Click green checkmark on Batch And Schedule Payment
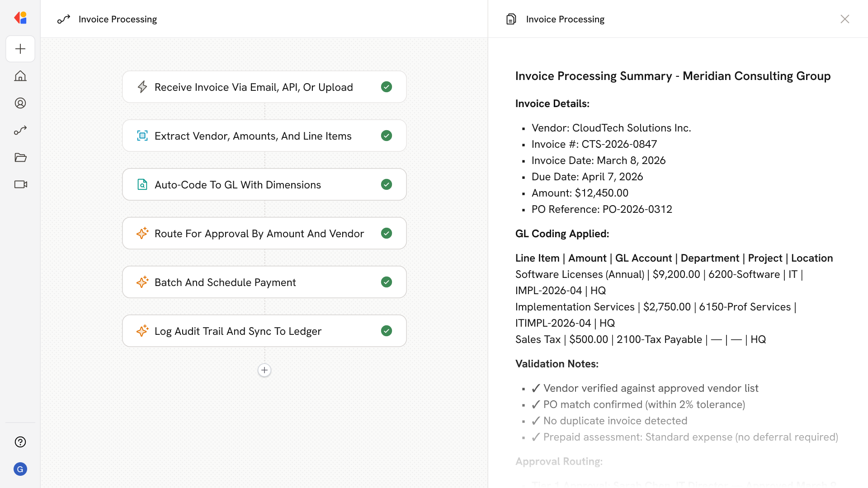The height and width of the screenshot is (488, 868). click(387, 282)
